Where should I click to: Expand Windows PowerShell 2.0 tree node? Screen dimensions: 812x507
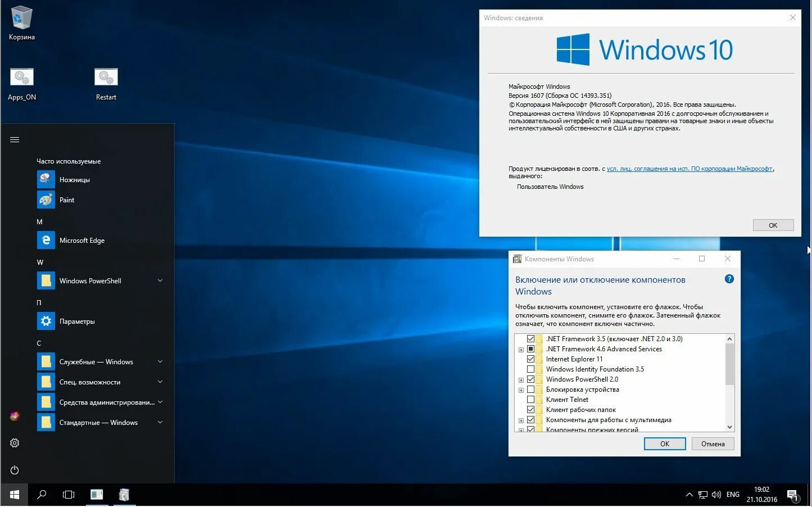click(x=521, y=380)
